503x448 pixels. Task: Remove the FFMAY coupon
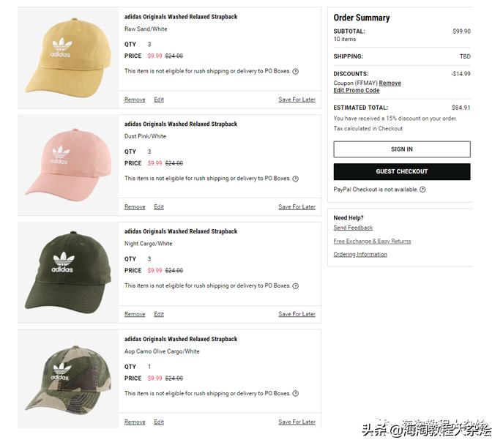390,83
